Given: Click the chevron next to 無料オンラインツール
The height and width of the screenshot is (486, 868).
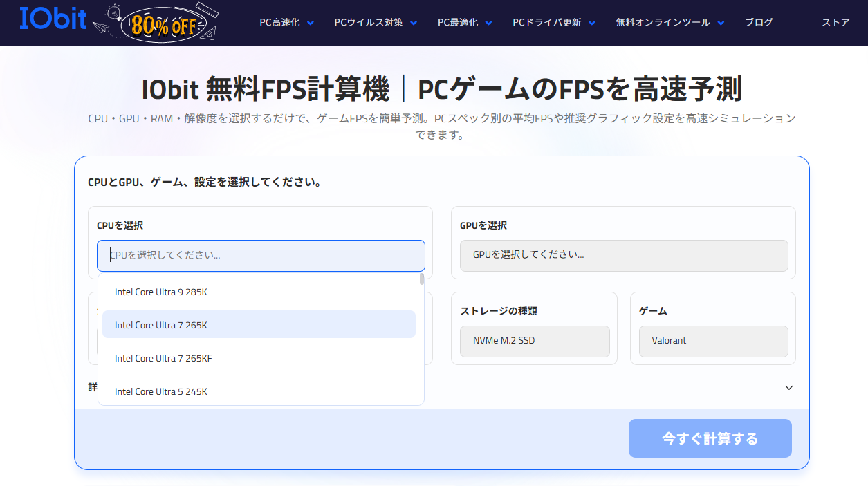Looking at the screenshot, I should click(721, 23).
